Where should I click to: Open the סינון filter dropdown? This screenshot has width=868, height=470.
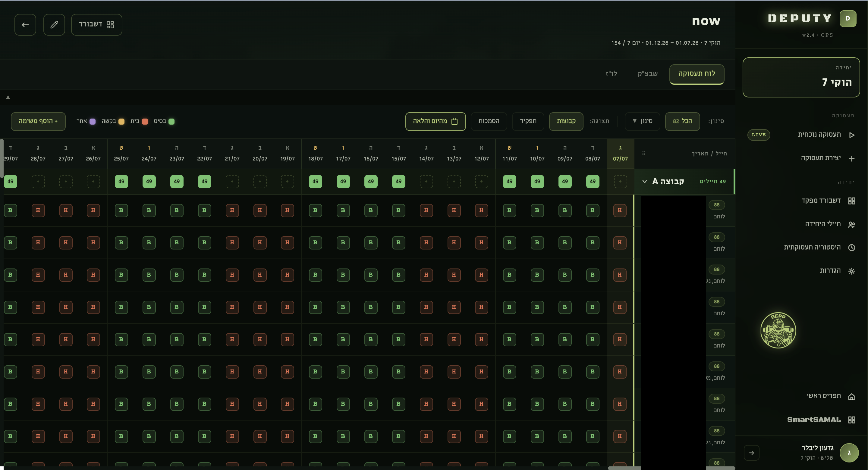642,121
